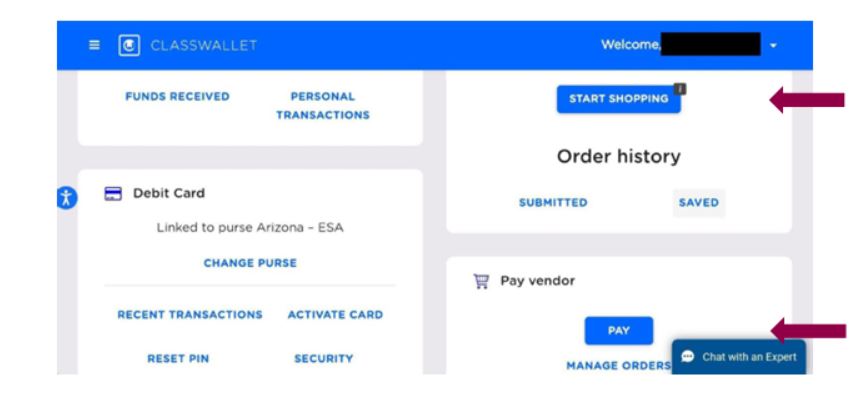Switch to the SAVED order history tab
Screen dimensions: 868x396
pyautogui.click(x=699, y=203)
